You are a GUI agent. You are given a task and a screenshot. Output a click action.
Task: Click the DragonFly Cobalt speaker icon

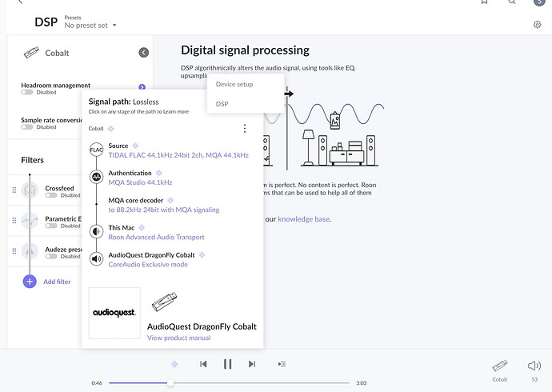pyautogui.click(x=96, y=259)
